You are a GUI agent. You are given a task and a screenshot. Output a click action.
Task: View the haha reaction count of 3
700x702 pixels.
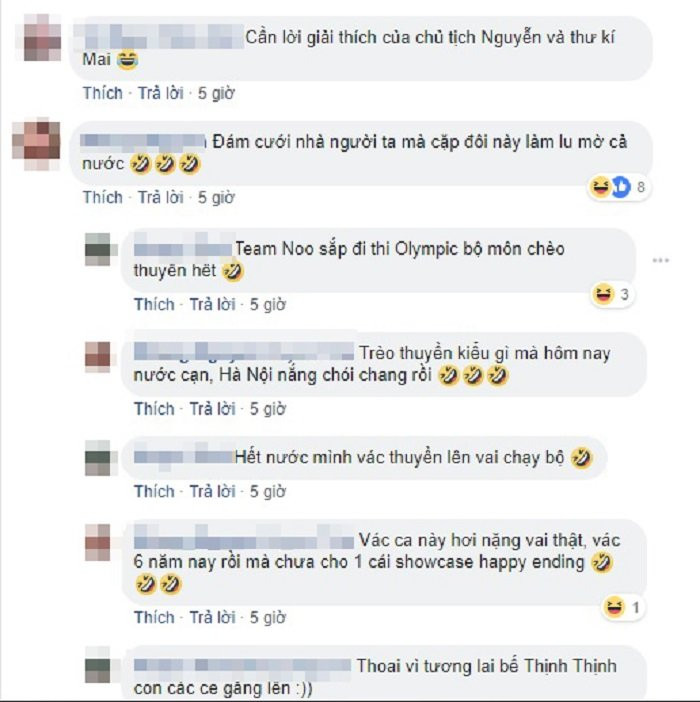click(612, 295)
